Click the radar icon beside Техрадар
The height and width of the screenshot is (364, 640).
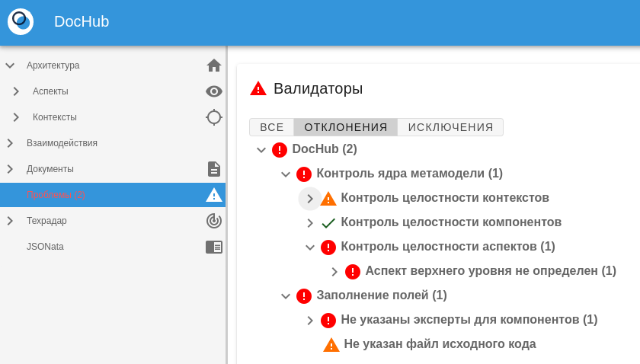[x=214, y=221]
